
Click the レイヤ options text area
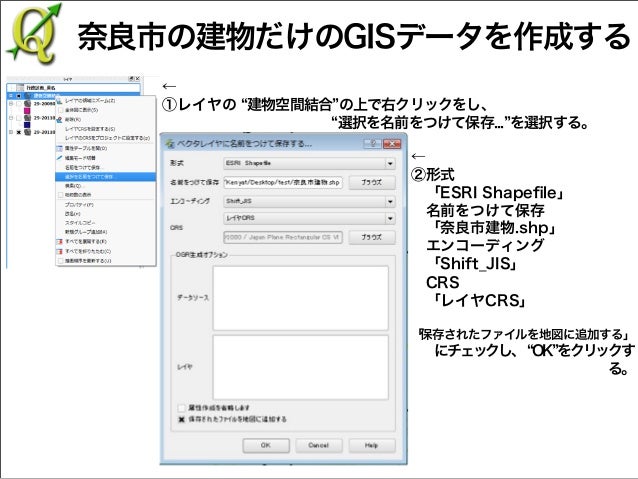(x=300, y=367)
